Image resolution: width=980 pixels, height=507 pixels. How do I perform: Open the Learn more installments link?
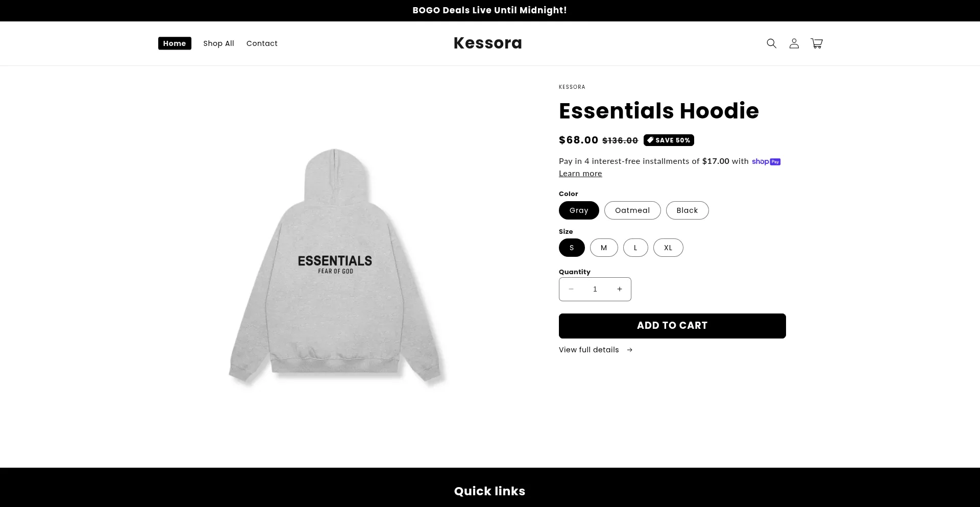click(x=580, y=174)
